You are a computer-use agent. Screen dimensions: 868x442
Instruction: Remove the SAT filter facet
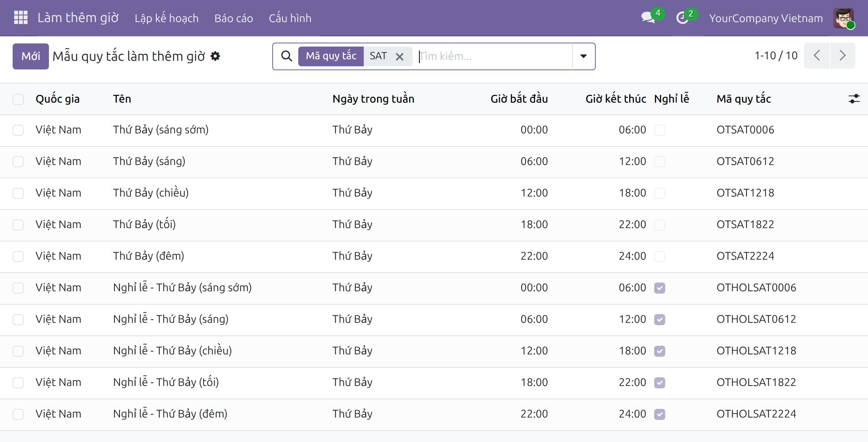(x=399, y=56)
